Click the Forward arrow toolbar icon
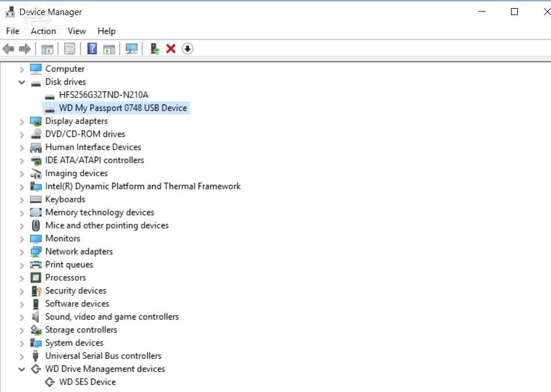Viewport: 551px width, 392px height. pos(24,49)
